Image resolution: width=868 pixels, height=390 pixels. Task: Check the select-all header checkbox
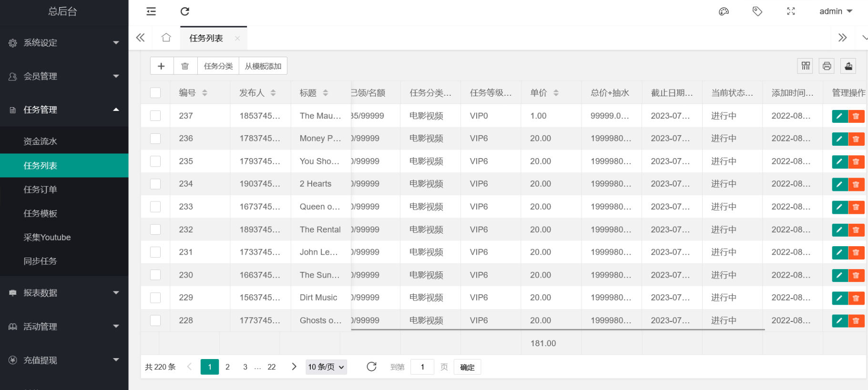[155, 93]
